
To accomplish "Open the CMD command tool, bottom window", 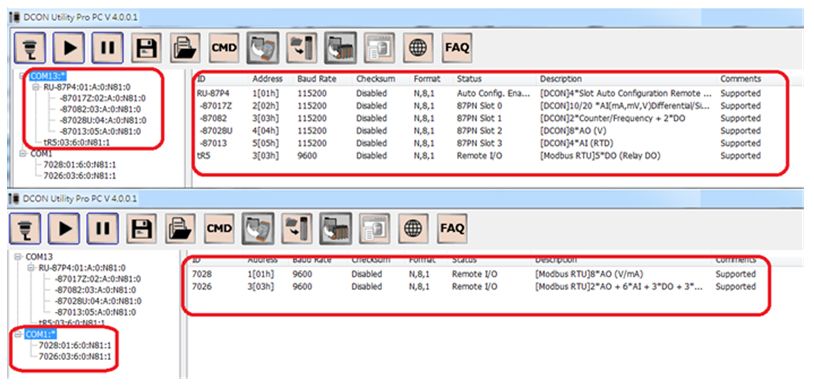I will [219, 228].
